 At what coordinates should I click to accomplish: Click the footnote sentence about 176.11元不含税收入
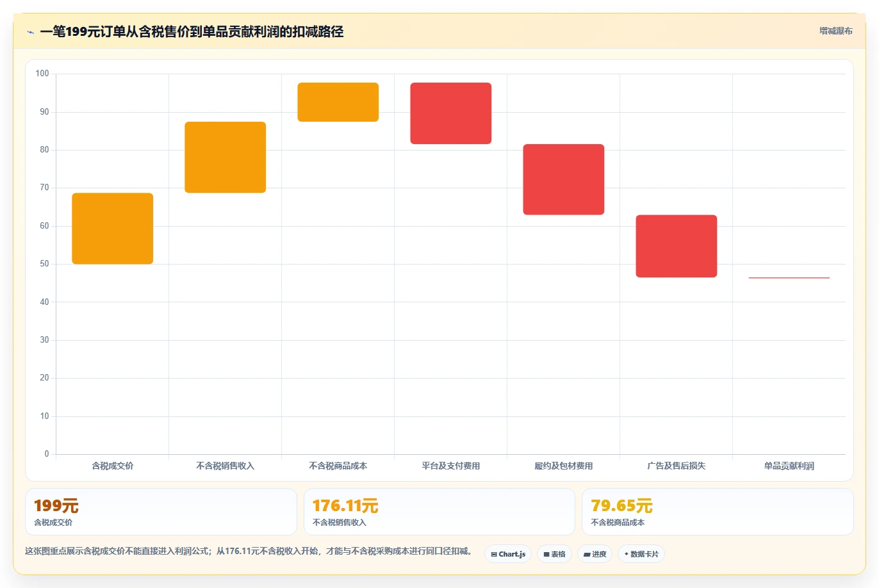tap(249, 551)
